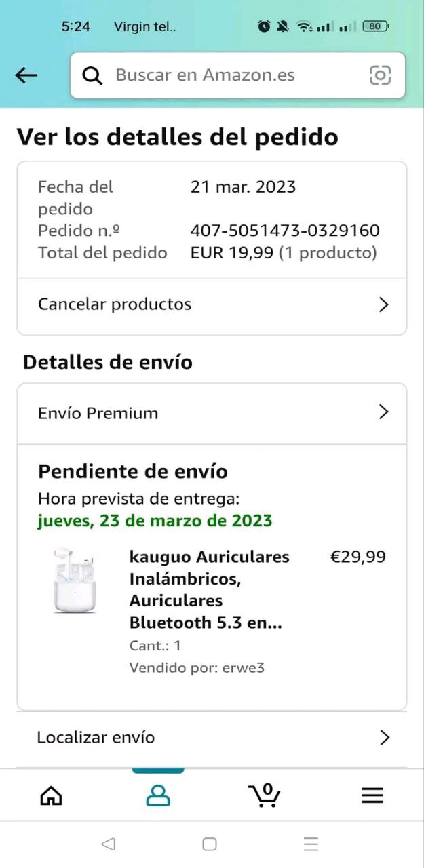
Task: Open the kauguo Auriculares Inalámbricos product link
Action: (209, 590)
